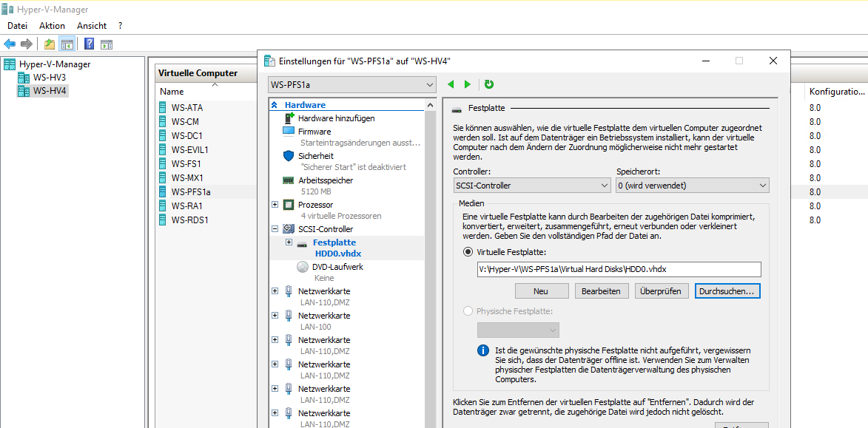Select virtual machine WS-DC1
The image size is (868, 428).
(186, 135)
